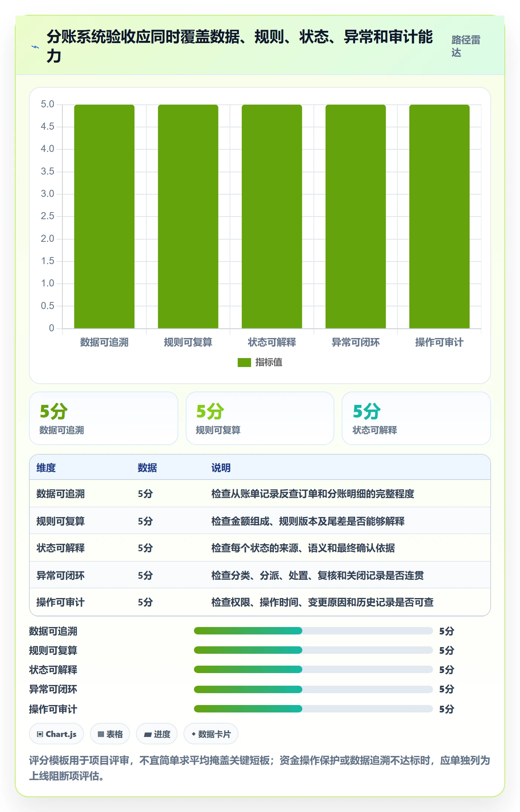
Task: Click the 规则可复算 x-axis label
Action: point(188,342)
